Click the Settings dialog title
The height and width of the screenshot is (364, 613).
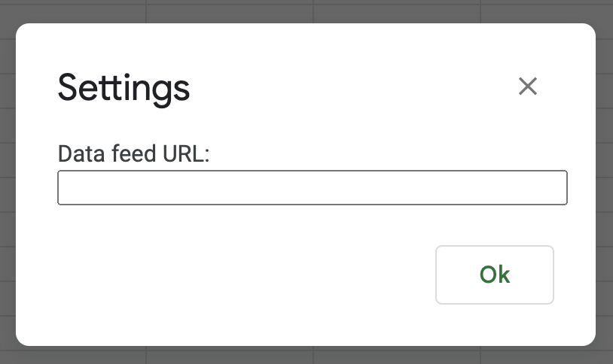tap(124, 88)
